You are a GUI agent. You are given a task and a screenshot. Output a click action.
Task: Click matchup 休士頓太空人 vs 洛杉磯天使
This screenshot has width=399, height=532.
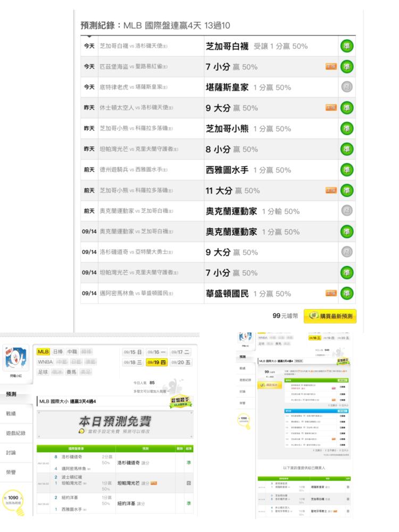tap(136, 107)
